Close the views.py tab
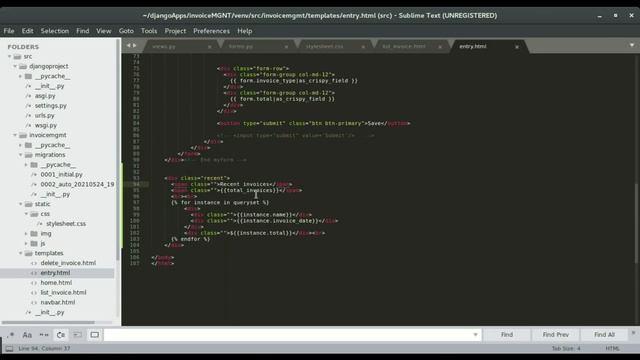Screen dimensions: 640x360 [x=209, y=47]
